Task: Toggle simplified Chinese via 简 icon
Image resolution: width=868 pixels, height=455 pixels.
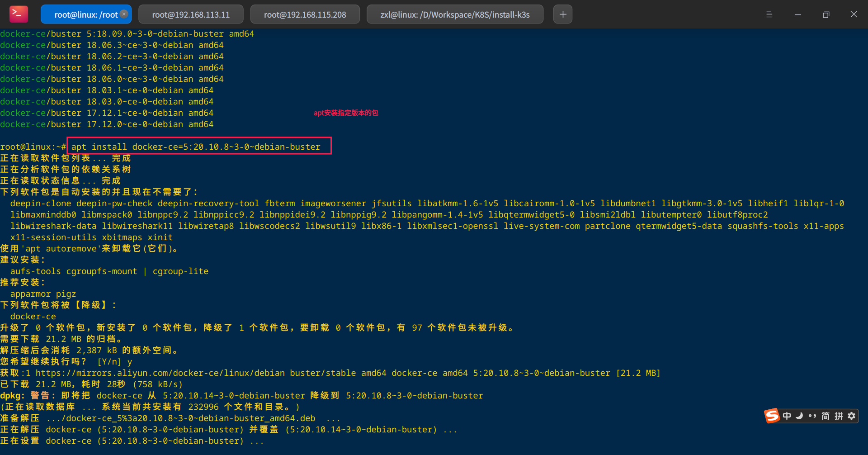Action: click(x=826, y=416)
